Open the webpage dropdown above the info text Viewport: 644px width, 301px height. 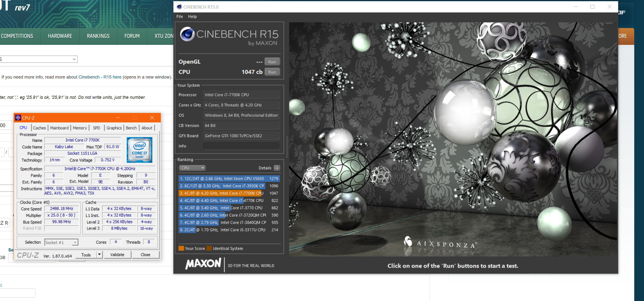point(39,59)
